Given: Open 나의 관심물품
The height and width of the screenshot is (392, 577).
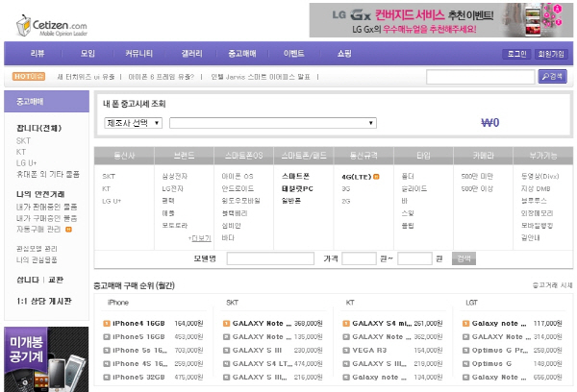Looking at the screenshot, I should coord(37,260).
